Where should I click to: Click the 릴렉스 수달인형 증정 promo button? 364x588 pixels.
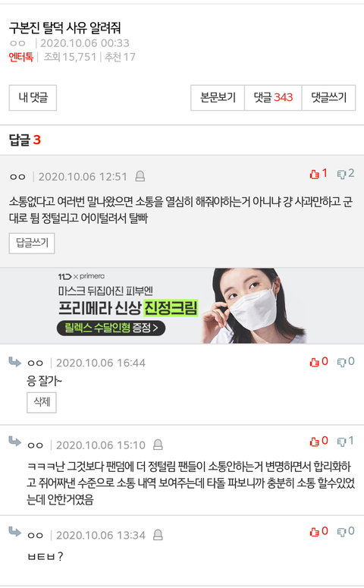[111, 328]
